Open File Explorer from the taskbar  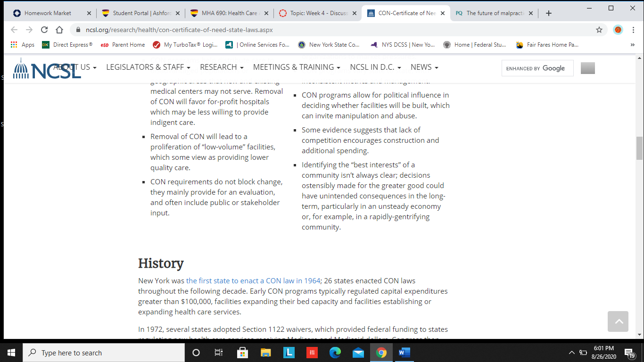pyautogui.click(x=265, y=353)
